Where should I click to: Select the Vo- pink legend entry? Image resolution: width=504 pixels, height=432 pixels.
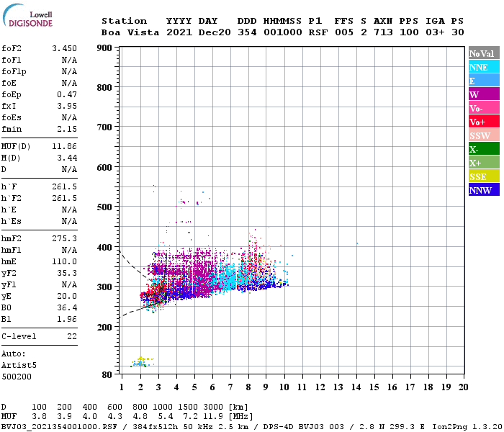(484, 108)
